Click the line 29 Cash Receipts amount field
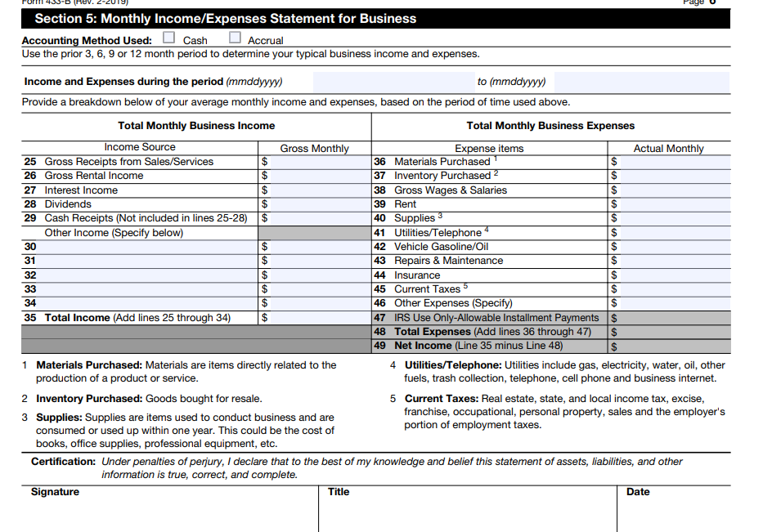This screenshot has width=763, height=532. pyautogui.click(x=320, y=218)
